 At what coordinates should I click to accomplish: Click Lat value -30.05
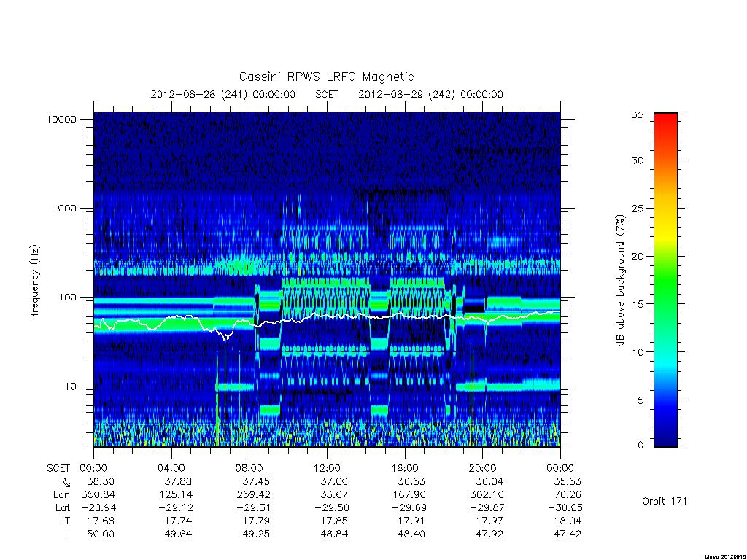565,508
